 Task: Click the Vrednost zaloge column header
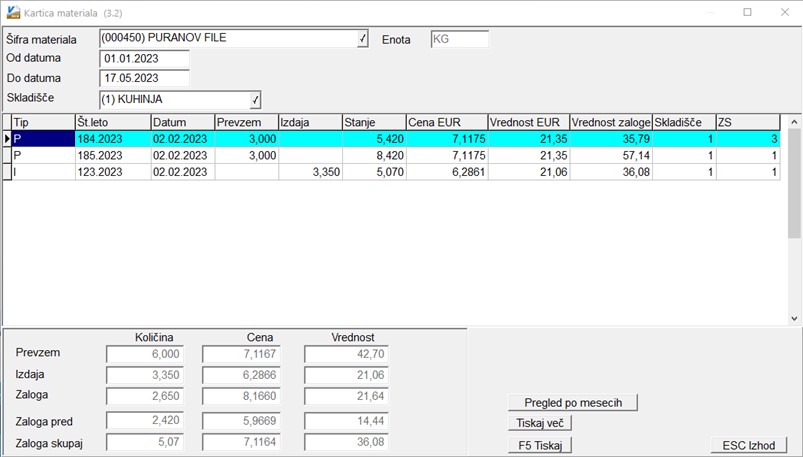[610, 122]
